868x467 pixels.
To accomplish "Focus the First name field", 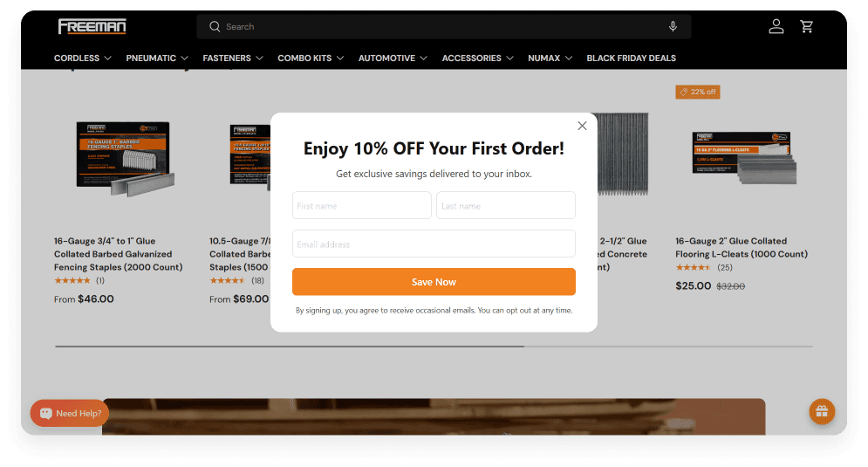I will tap(361, 205).
